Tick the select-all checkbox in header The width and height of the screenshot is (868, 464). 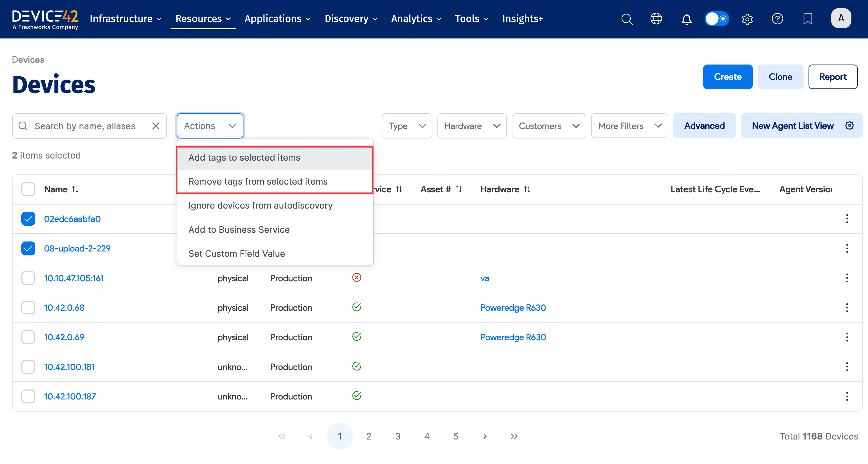point(28,189)
